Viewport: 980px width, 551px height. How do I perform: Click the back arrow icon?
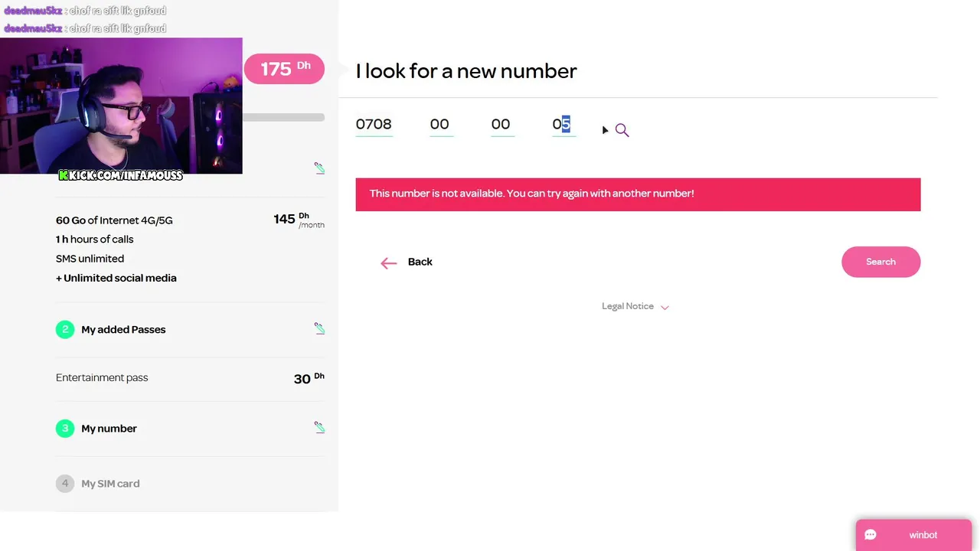click(389, 262)
